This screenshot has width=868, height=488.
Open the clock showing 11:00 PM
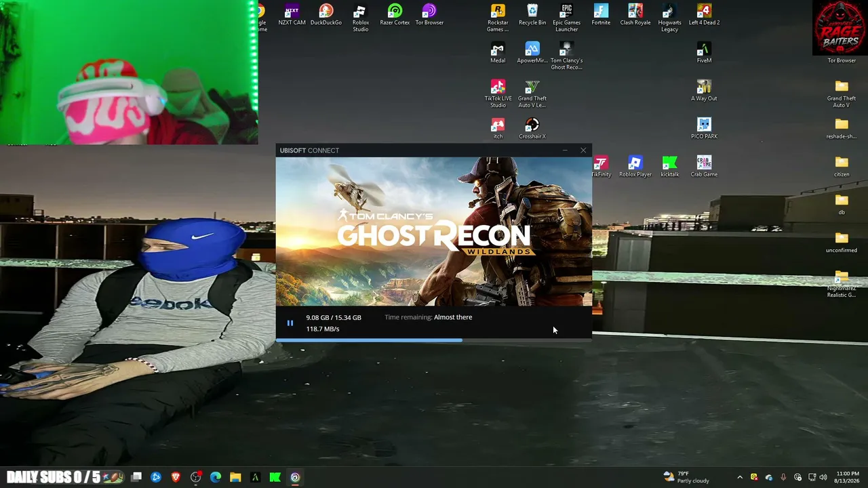848,477
